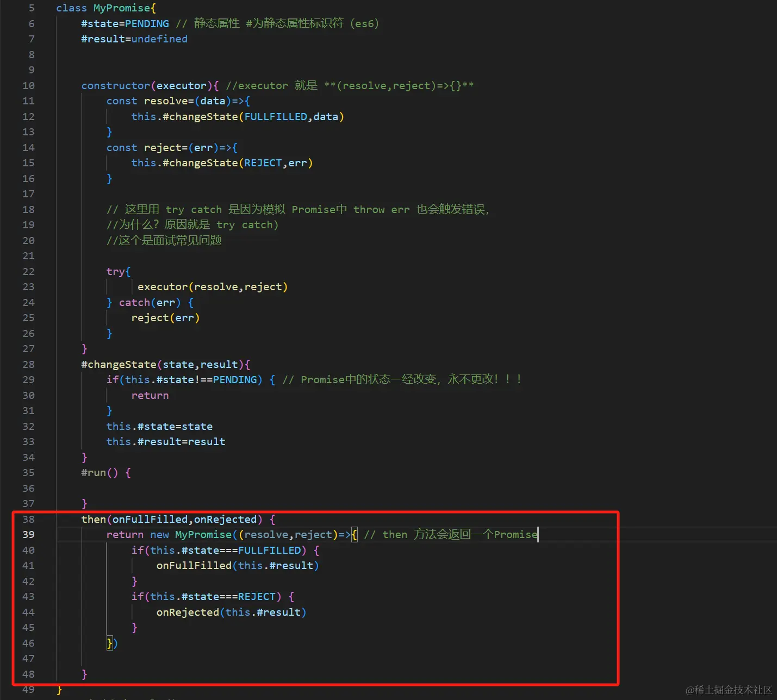
Task: Click this.#state=state on line 32
Action: coord(159,427)
